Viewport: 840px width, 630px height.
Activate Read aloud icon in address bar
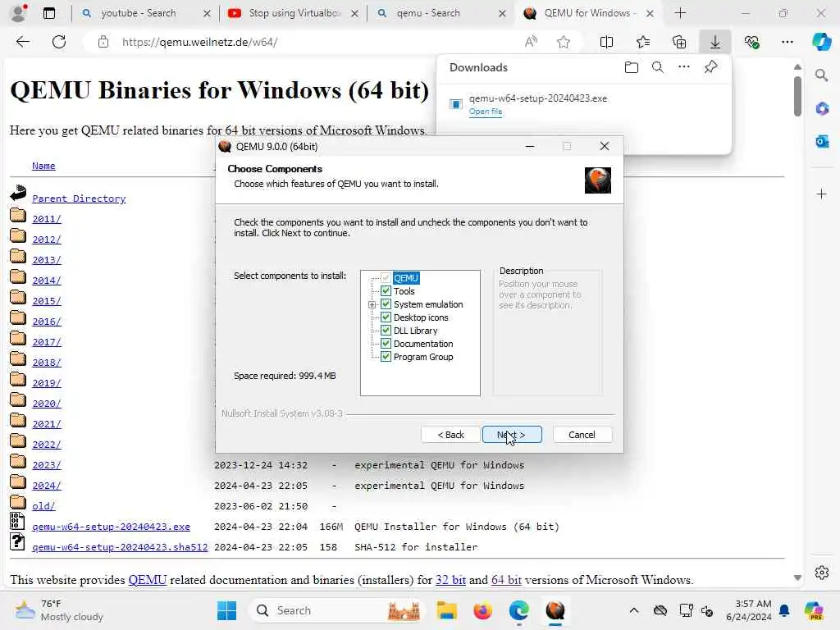click(531, 42)
